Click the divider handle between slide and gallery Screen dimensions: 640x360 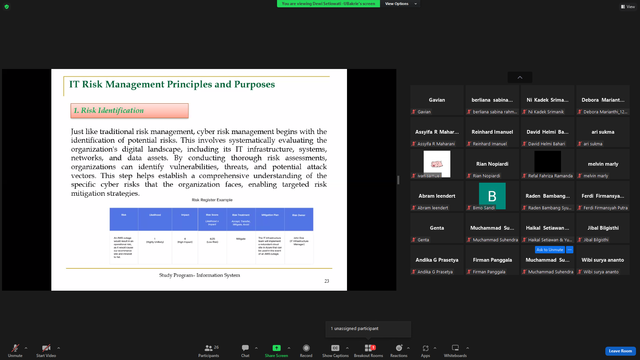[398, 180]
